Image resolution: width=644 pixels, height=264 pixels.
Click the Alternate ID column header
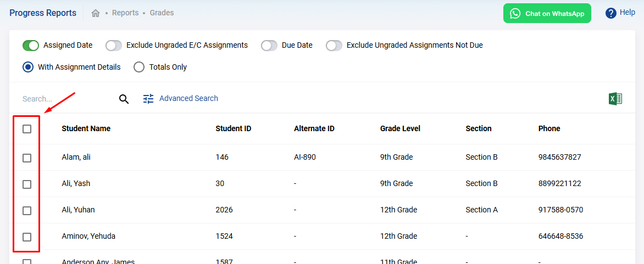pyautogui.click(x=314, y=129)
